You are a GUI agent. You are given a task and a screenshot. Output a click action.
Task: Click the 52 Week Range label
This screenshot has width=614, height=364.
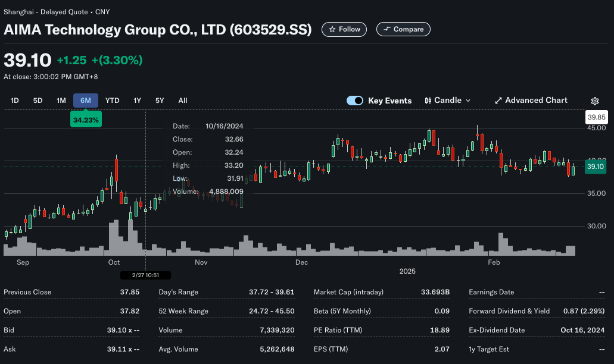[x=183, y=311]
